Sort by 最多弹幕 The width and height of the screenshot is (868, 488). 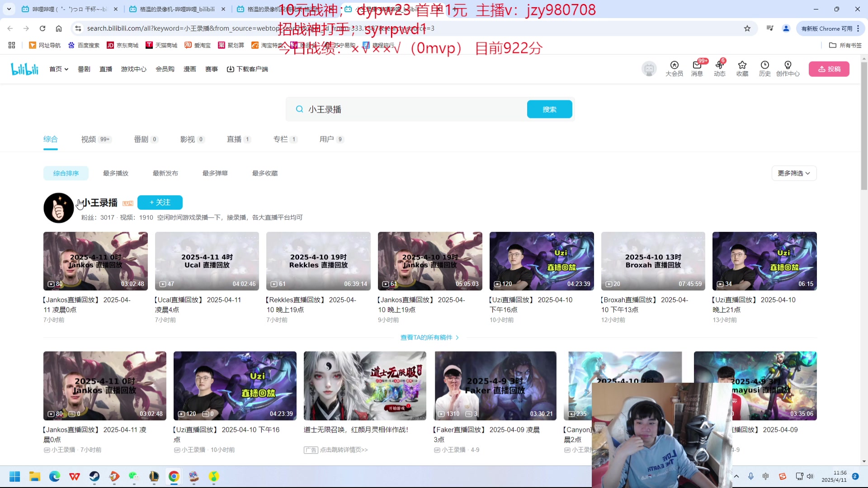point(215,174)
